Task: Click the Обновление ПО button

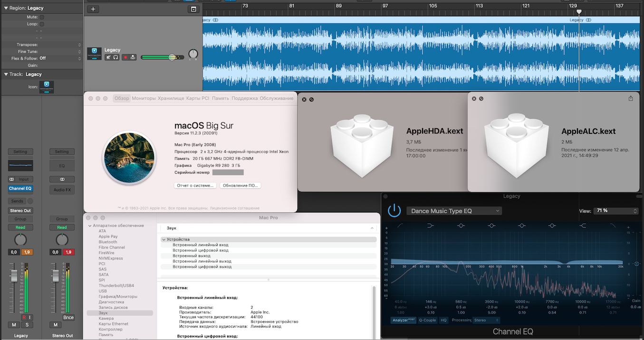Action: pyautogui.click(x=241, y=185)
